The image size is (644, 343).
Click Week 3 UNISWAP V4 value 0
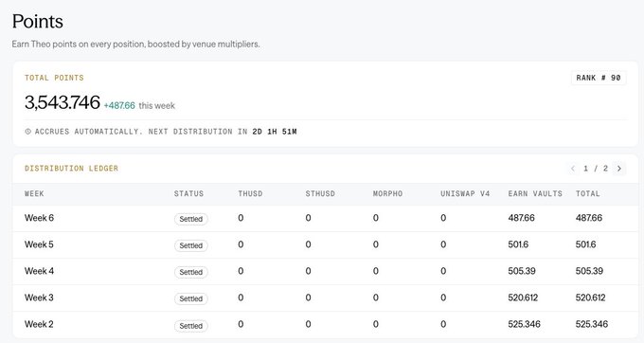[x=443, y=298]
